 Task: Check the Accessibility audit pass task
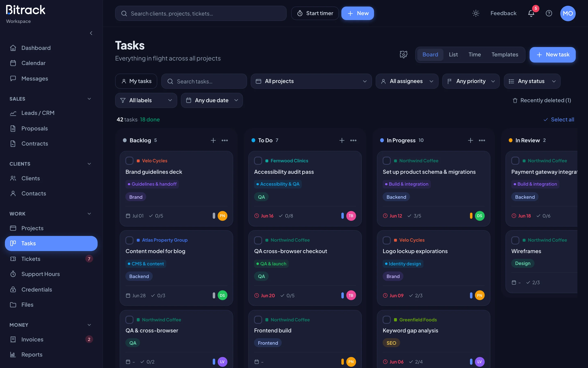coord(258,161)
